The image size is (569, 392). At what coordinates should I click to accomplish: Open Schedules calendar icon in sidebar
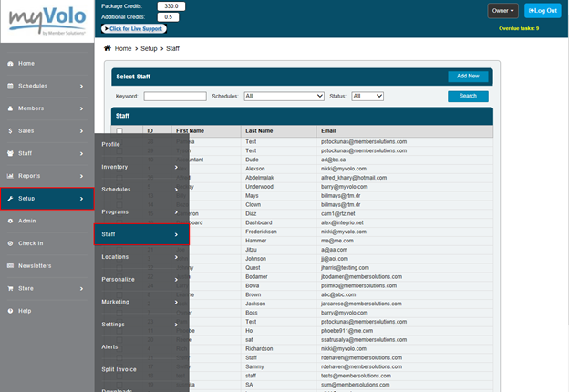coord(10,86)
